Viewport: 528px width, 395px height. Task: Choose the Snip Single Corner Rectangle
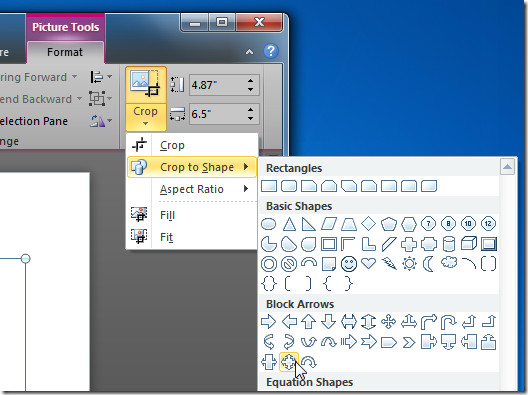pos(309,186)
